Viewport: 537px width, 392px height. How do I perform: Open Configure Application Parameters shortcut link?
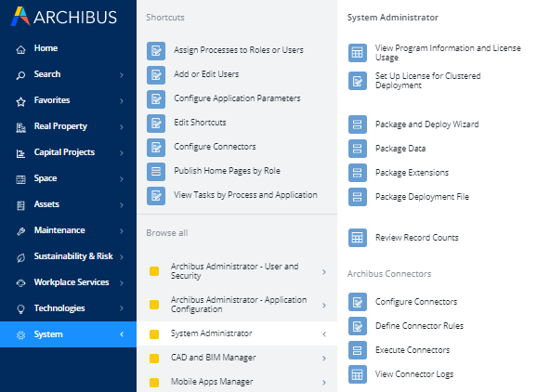point(237,98)
